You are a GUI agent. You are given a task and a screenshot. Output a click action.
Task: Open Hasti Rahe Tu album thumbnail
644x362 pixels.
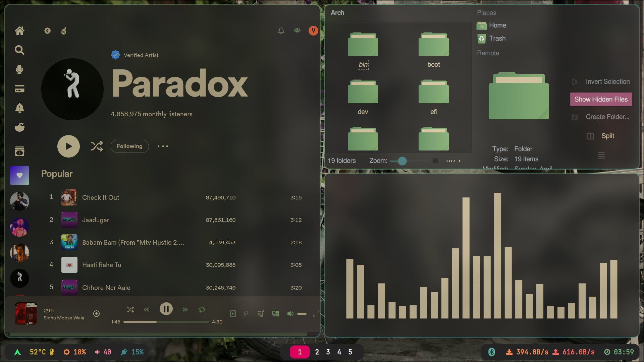69,265
